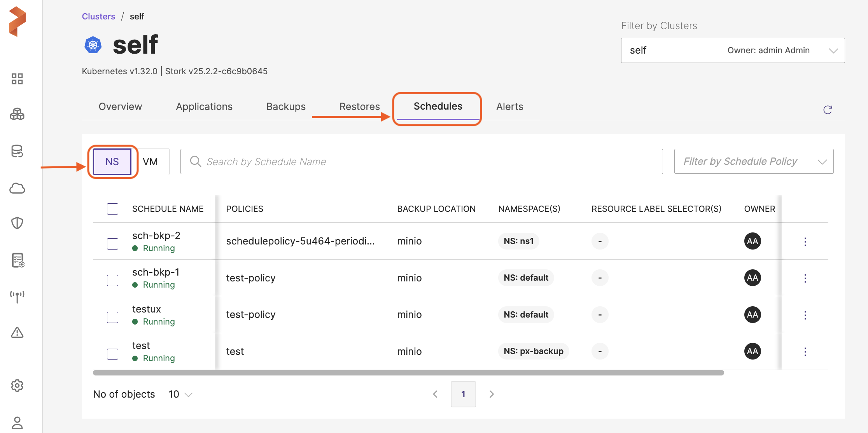868x433 pixels.
Task: Check the sch-bkp-1 schedule checkbox
Action: click(x=112, y=280)
